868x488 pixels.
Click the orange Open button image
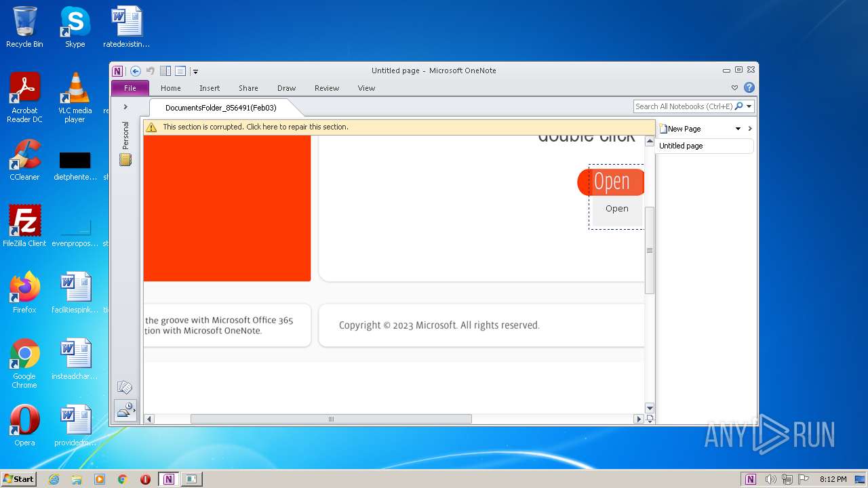pyautogui.click(x=611, y=182)
